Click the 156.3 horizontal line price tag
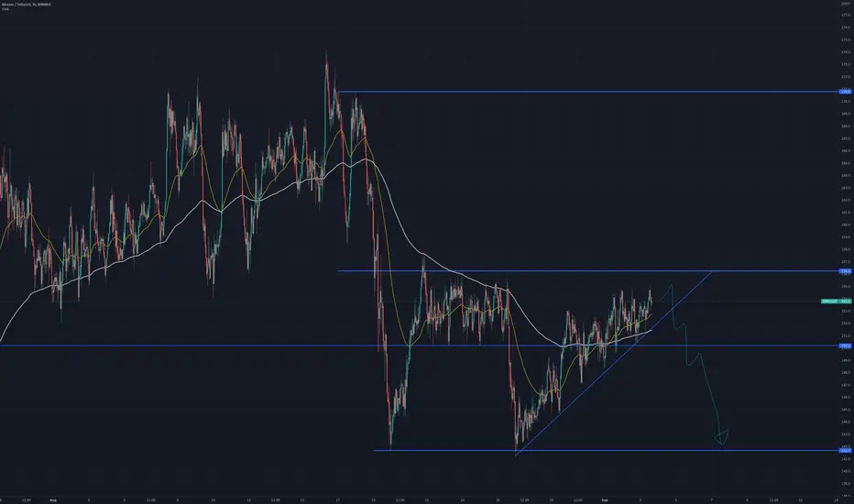The image size is (854, 504). click(845, 271)
